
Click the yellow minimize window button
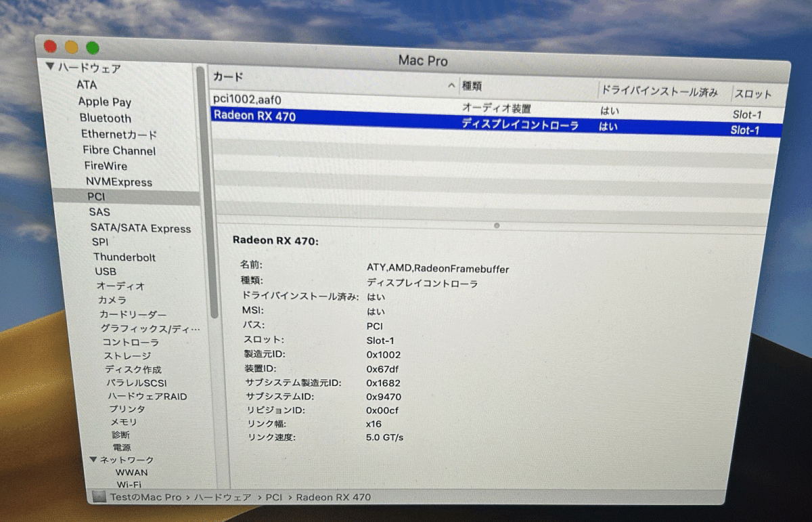(71, 47)
